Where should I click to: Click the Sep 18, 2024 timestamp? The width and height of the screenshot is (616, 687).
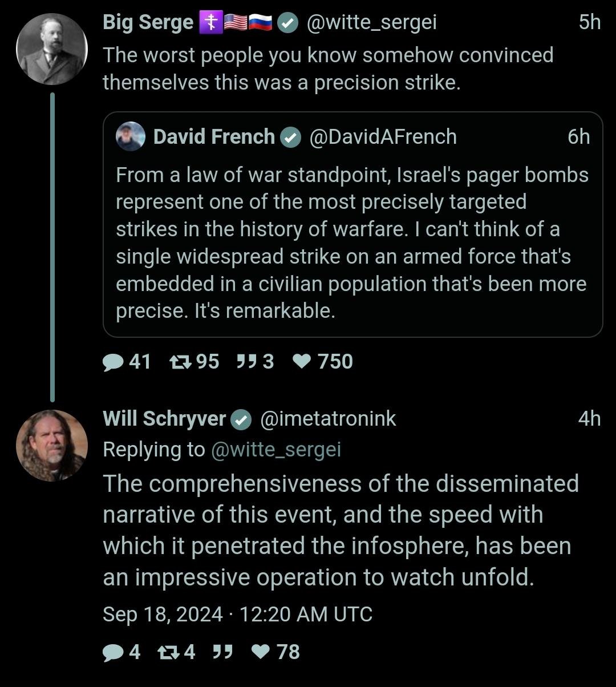tap(237, 615)
